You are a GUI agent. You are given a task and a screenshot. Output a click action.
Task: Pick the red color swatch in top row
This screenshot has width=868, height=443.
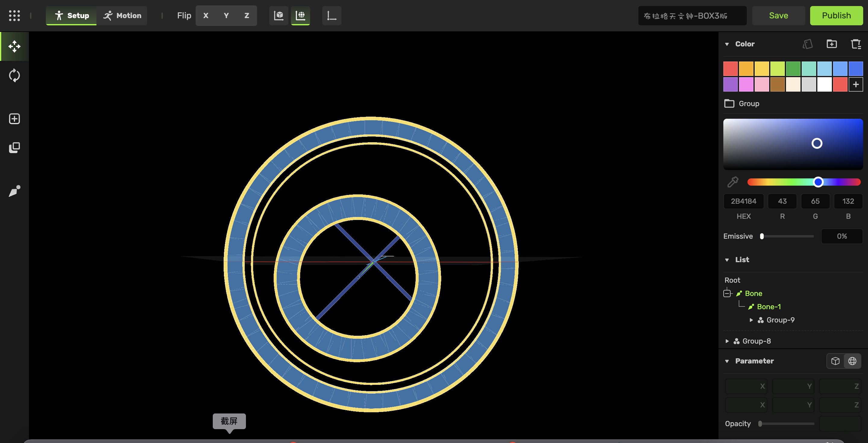pyautogui.click(x=731, y=69)
